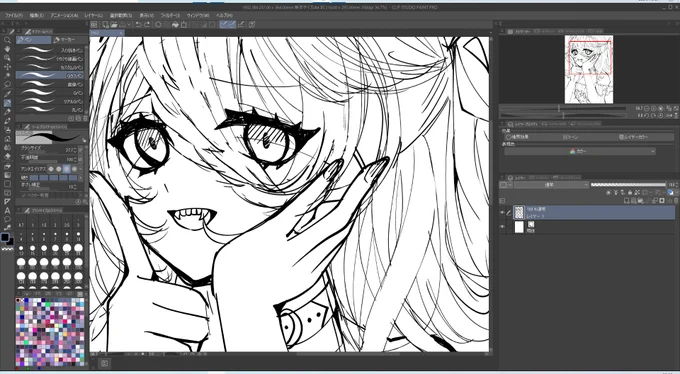
Task: Select the first anti-aliasing option (none)
Action: click(51, 168)
